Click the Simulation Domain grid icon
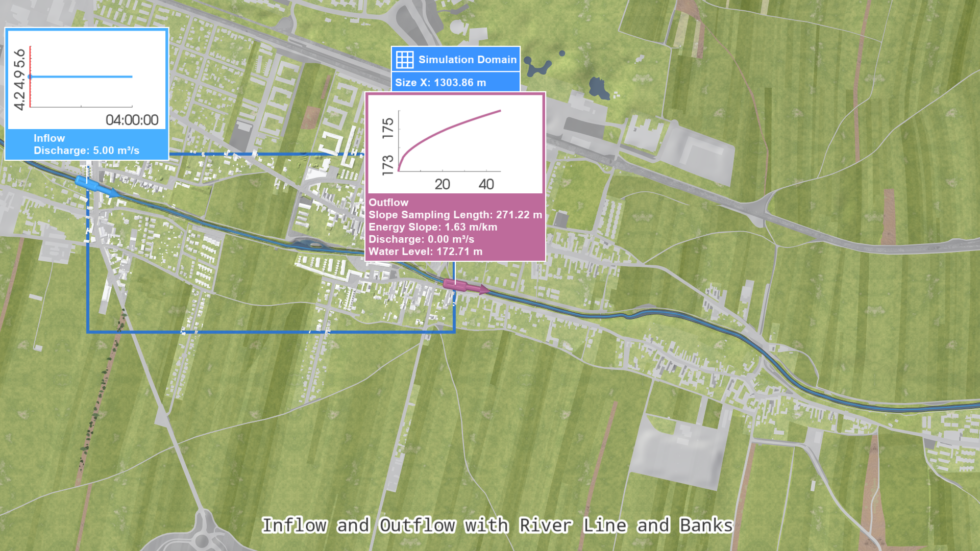The height and width of the screenshot is (551, 980). (405, 60)
